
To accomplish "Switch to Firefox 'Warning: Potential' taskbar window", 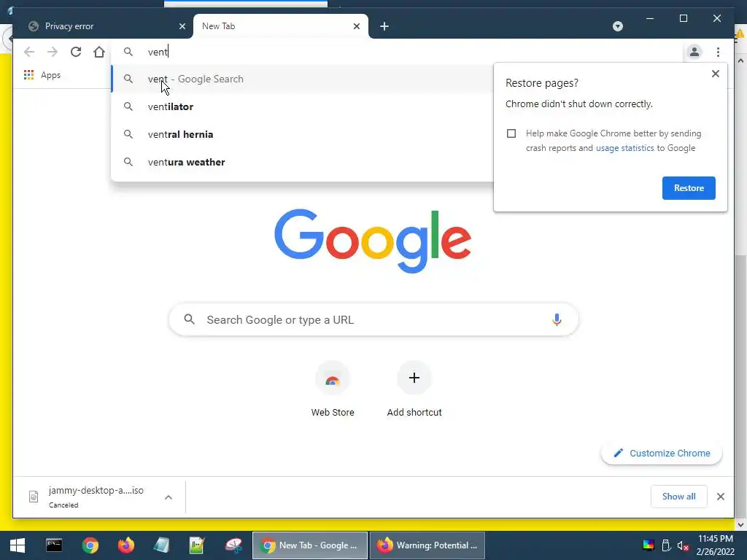I will tap(427, 545).
